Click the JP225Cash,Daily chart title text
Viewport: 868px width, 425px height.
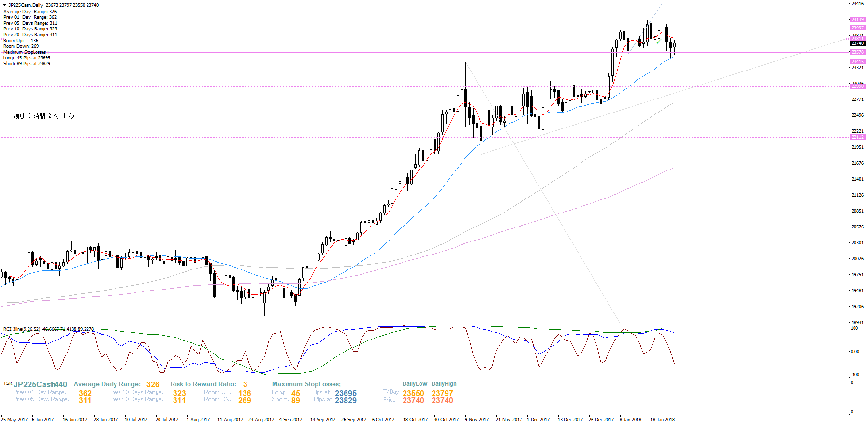(26, 5)
